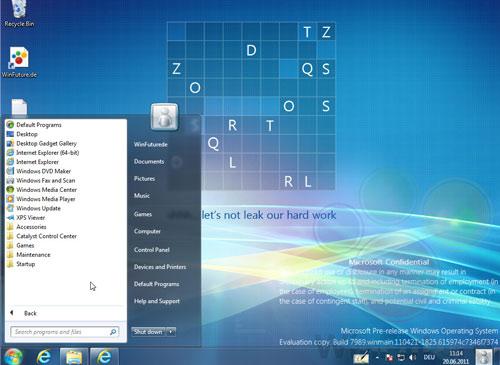Click the DEU input language indicator
The width and height of the screenshot is (500, 365).
[x=429, y=357]
